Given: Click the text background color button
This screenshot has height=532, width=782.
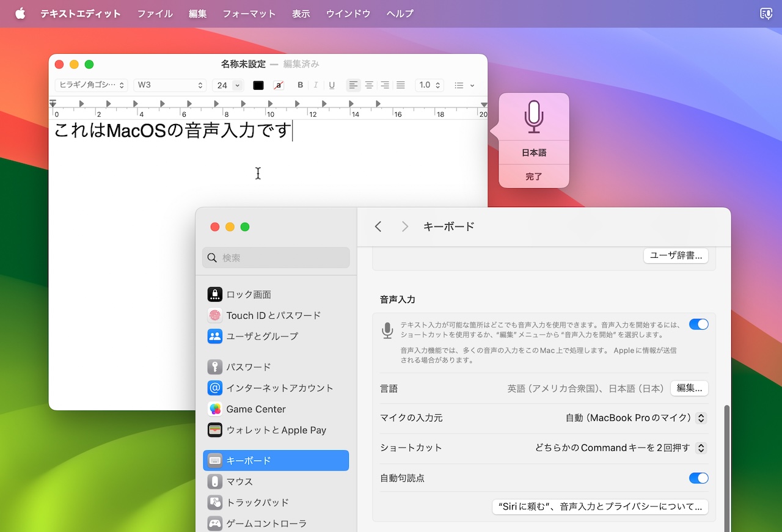Looking at the screenshot, I should [x=279, y=86].
